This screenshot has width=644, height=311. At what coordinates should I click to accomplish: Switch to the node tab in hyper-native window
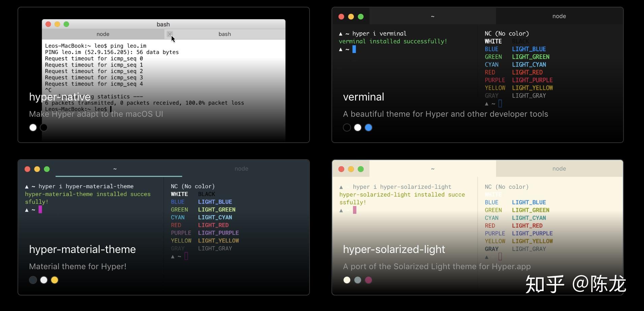pos(103,34)
